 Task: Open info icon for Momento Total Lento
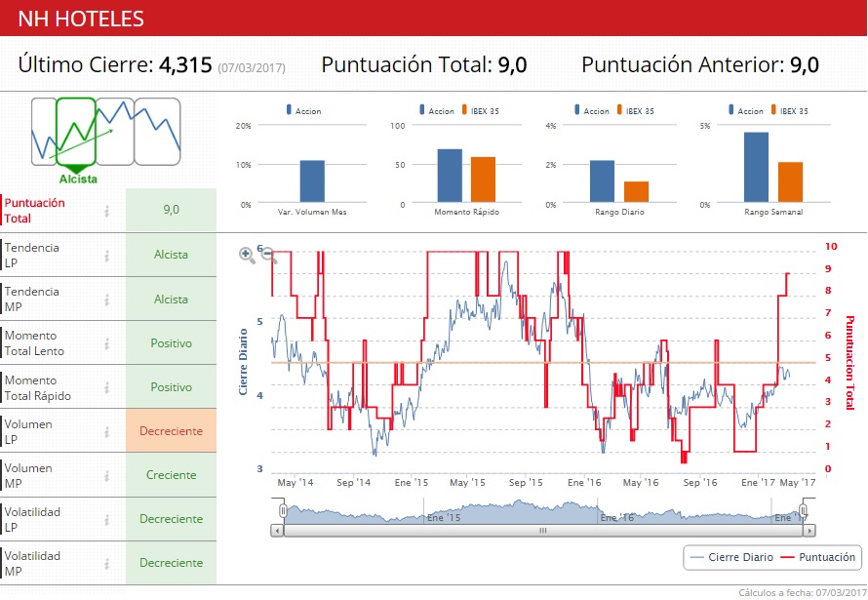click(107, 343)
